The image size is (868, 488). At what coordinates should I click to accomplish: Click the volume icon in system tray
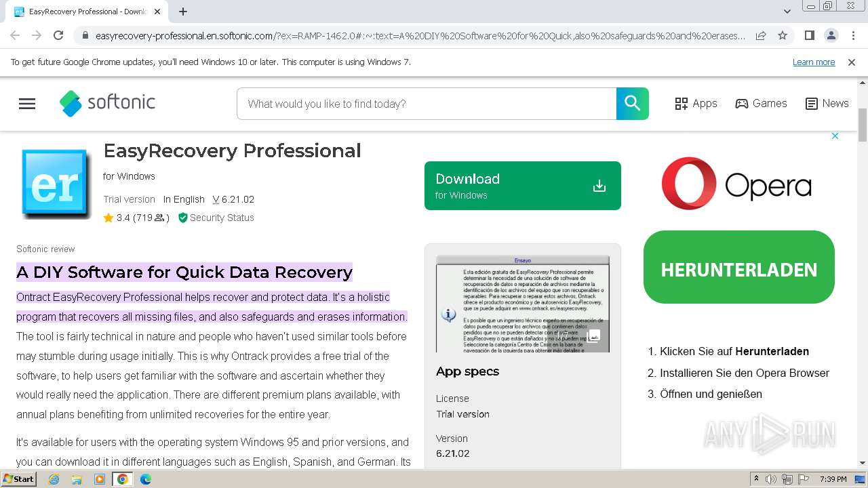coord(771,479)
